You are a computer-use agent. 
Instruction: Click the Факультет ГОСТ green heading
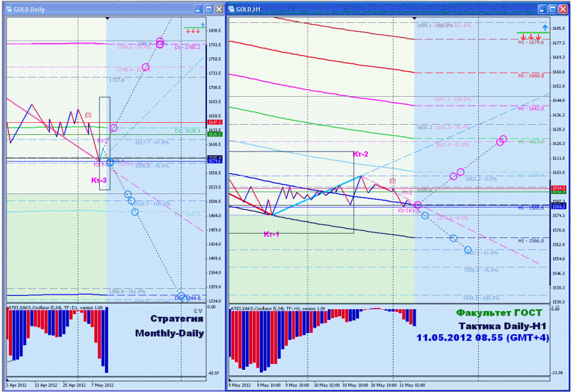(x=499, y=312)
